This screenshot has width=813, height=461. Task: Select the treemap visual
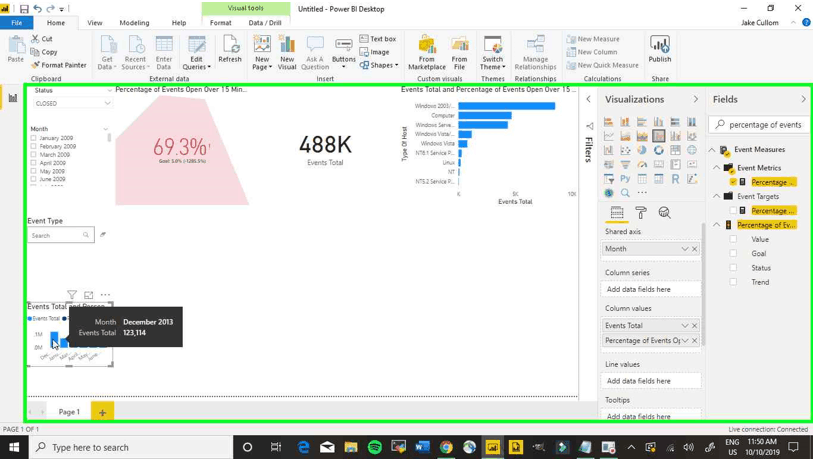tap(675, 150)
